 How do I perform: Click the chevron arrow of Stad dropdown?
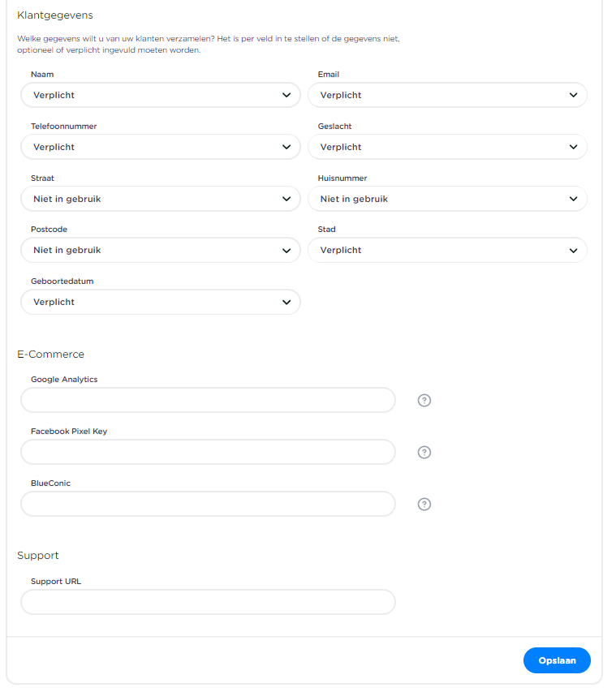point(573,250)
